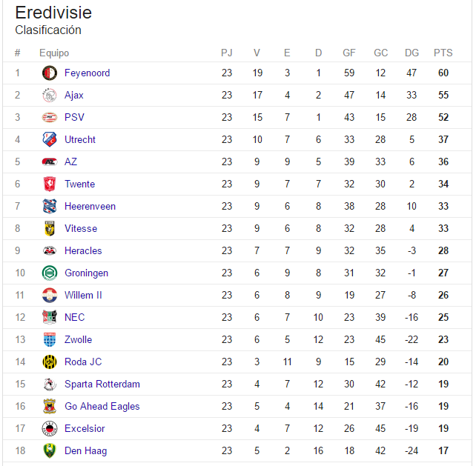The height and width of the screenshot is (466, 476).
Task: Click the PSV team badge
Action: [50, 117]
